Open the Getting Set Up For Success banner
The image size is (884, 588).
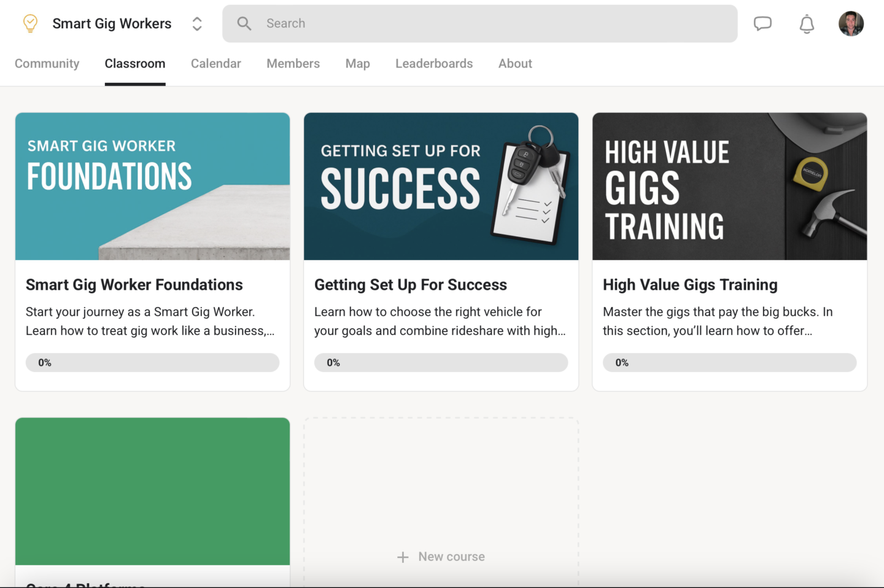441,186
